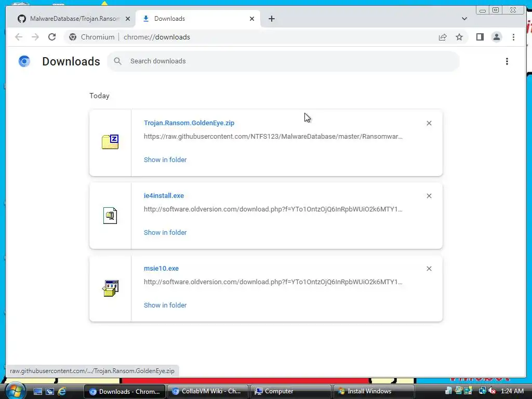This screenshot has height=399, width=532.
Task: Launch Internet Explorer from quick launch
Action: [62, 391]
